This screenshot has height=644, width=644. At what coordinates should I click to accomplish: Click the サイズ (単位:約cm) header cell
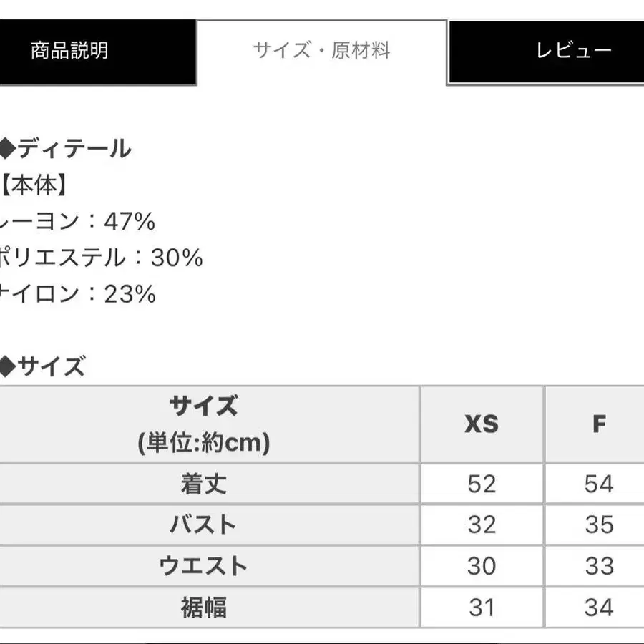pyautogui.click(x=204, y=424)
